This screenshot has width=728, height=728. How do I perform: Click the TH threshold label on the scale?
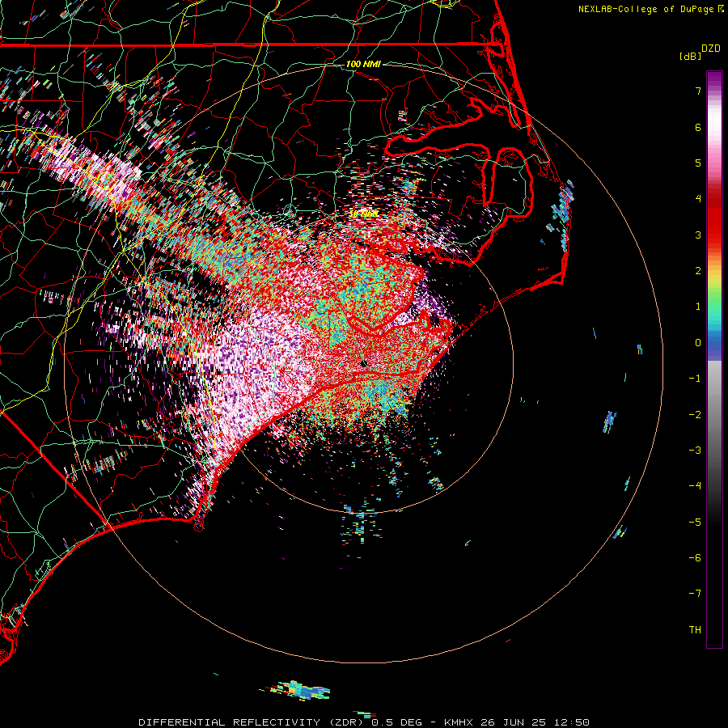click(695, 630)
